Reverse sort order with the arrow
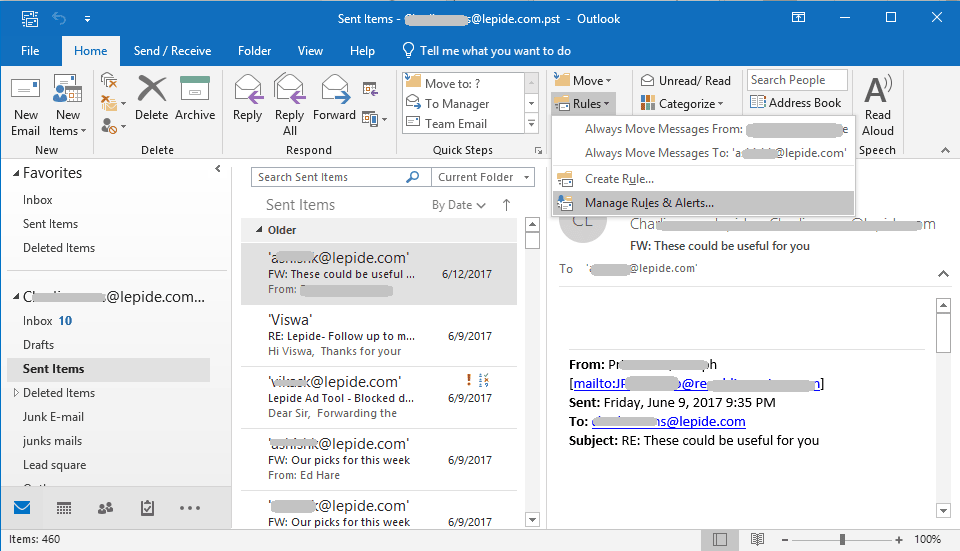This screenshot has width=960, height=551. (x=506, y=205)
